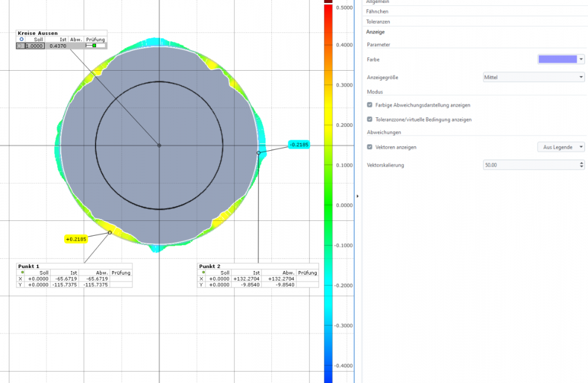Toggle Toleranzzone/virtuelle Bedingung anzeigen checkbox
This screenshot has width=588, height=383.
pos(370,119)
